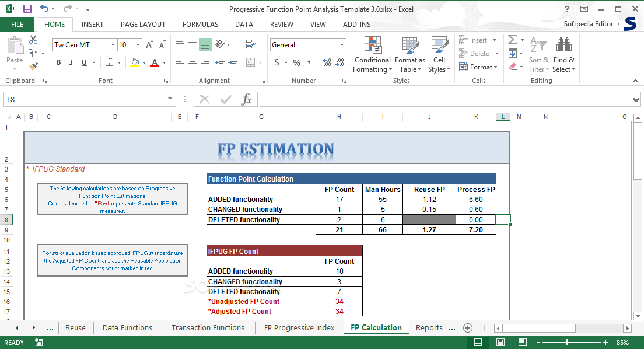
Task: Activate the Format Painter brush
Action: point(33,66)
